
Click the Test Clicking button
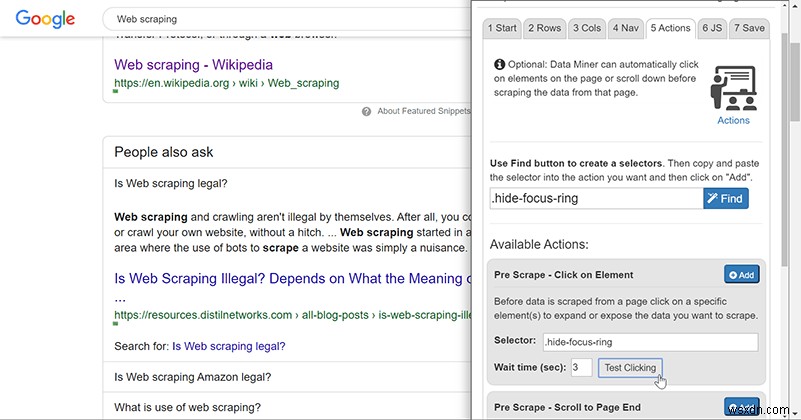click(x=630, y=367)
